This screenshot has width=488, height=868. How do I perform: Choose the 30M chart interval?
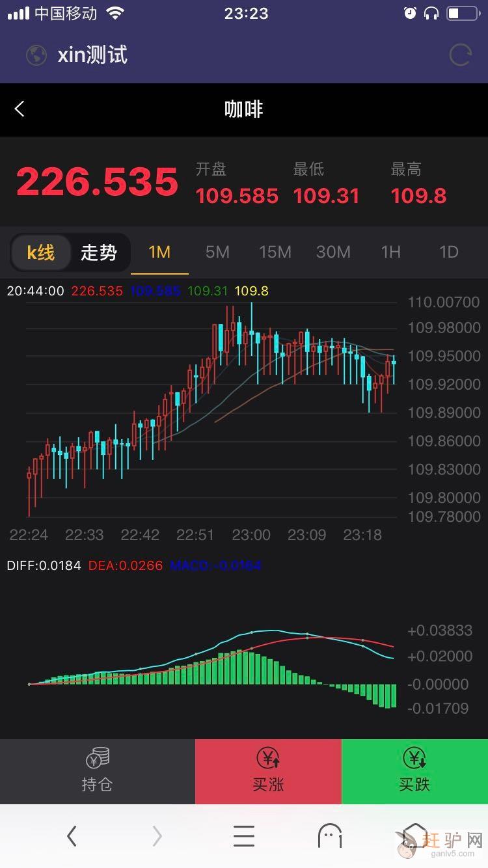tap(333, 252)
